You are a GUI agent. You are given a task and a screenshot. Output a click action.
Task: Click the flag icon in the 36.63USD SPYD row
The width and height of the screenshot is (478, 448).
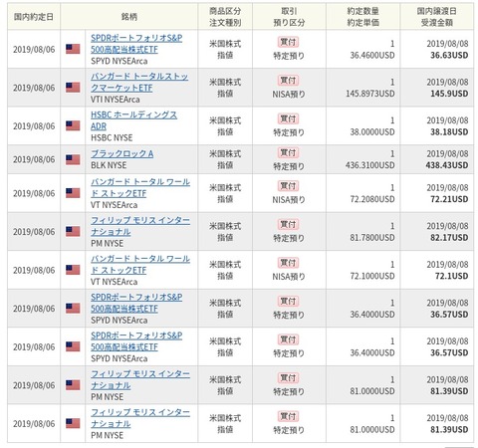click(x=73, y=49)
